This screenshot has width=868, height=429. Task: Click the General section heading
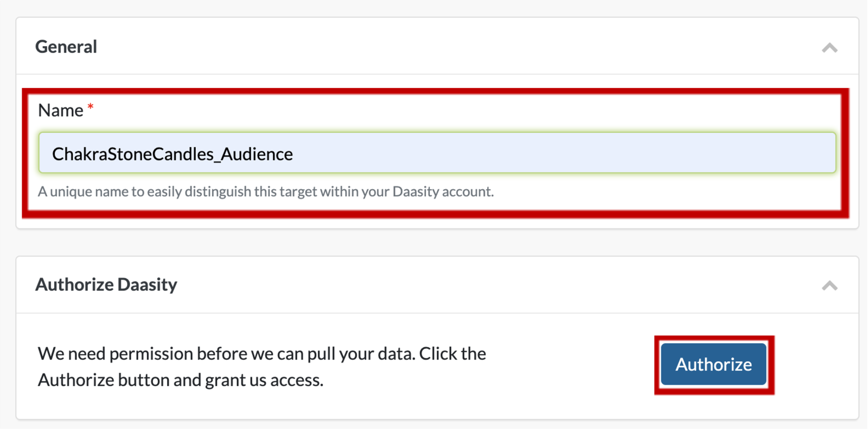[x=66, y=47]
